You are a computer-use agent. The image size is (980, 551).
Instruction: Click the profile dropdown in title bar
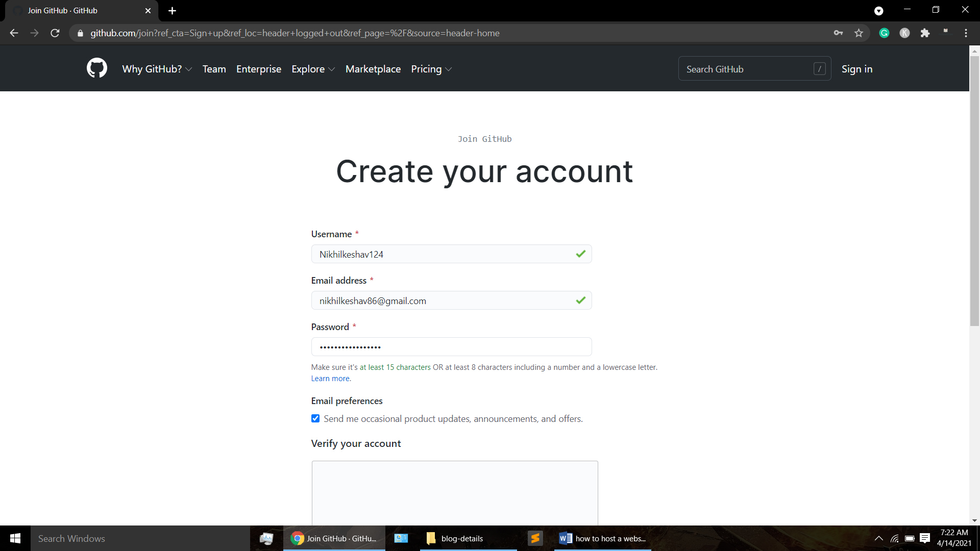point(878,11)
